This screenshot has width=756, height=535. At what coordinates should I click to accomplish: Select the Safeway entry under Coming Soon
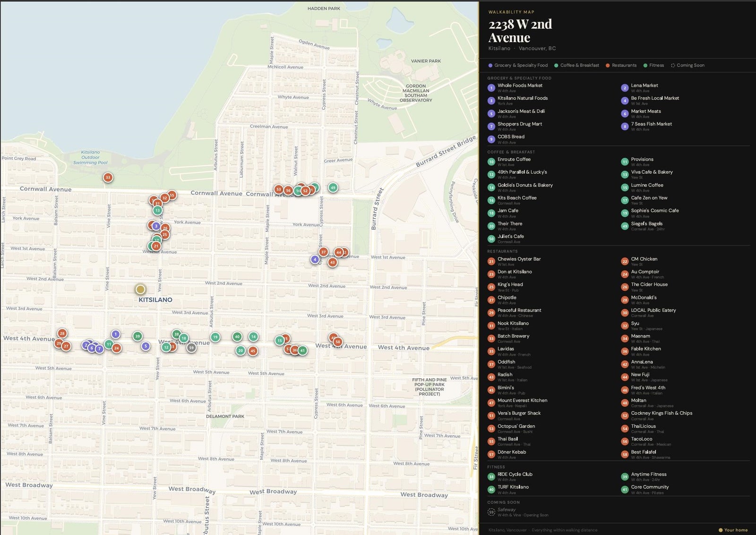click(507, 510)
